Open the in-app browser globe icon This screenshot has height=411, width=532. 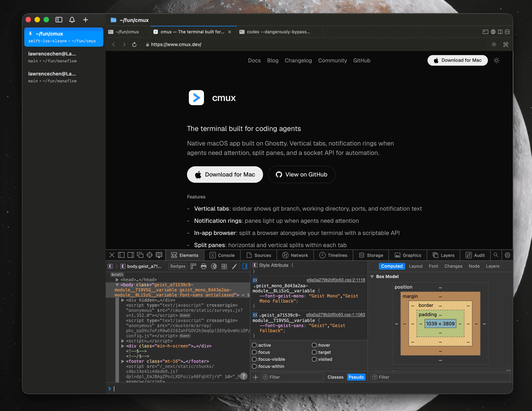pos(493,32)
